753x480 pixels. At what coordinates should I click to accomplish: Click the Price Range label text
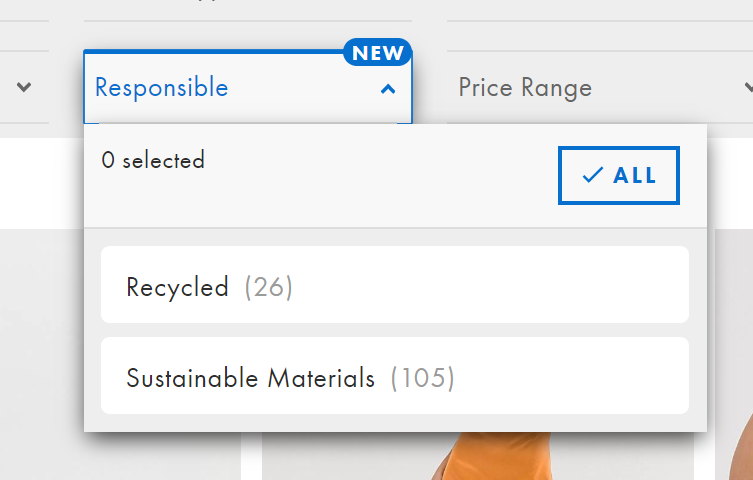pos(525,88)
